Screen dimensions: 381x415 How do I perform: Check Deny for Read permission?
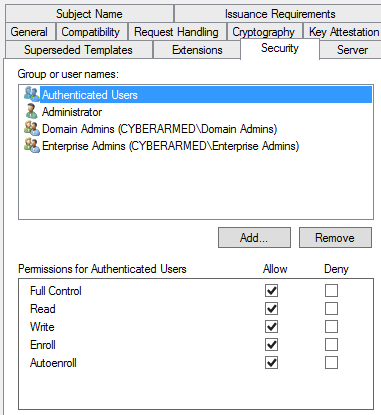pos(331,308)
